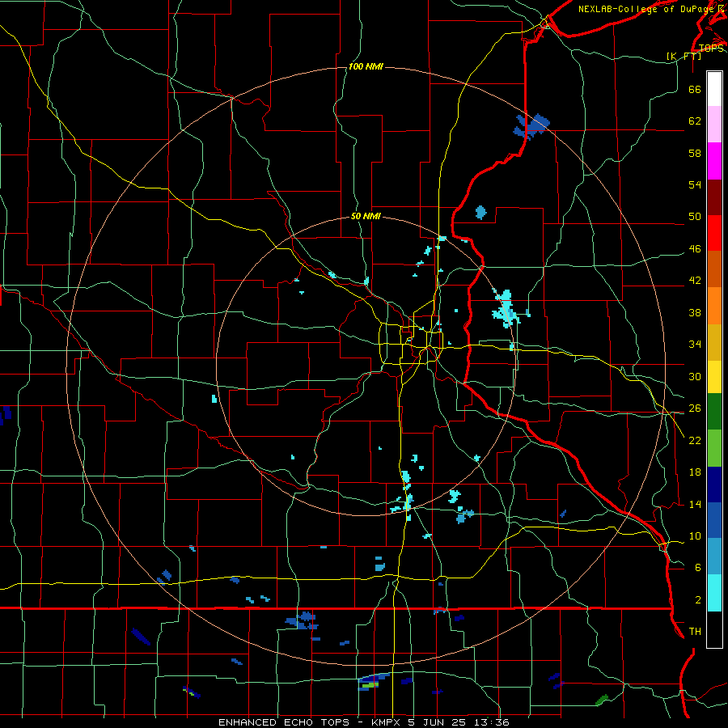The image size is (728, 728).
Task: Click the dark red (maroon) legend swatch
Action: tap(714, 197)
